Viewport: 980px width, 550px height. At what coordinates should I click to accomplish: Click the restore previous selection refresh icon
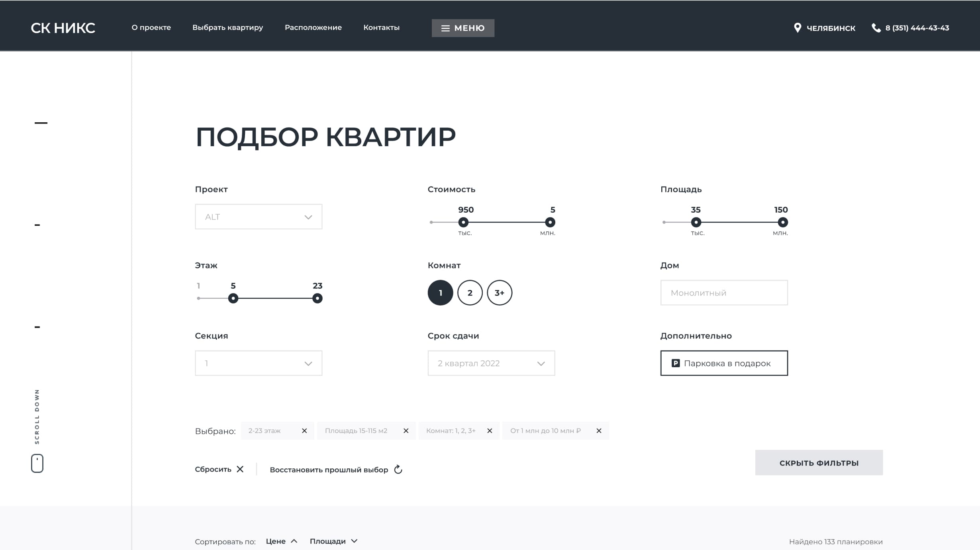[x=398, y=470]
